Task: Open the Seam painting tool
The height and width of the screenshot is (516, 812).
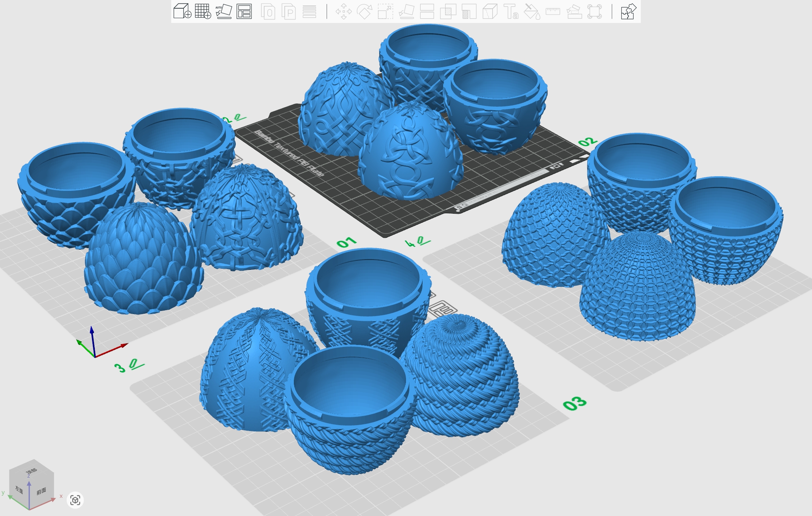Action: tap(490, 11)
